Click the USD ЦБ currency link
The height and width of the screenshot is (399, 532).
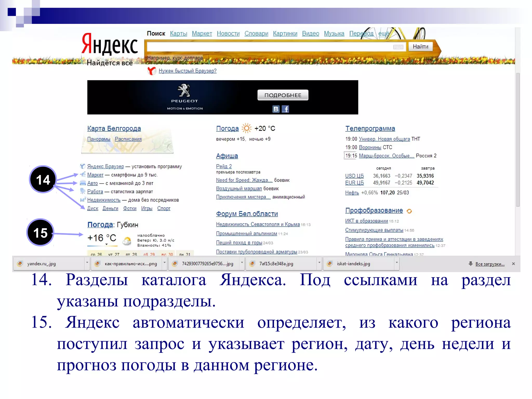click(x=354, y=176)
